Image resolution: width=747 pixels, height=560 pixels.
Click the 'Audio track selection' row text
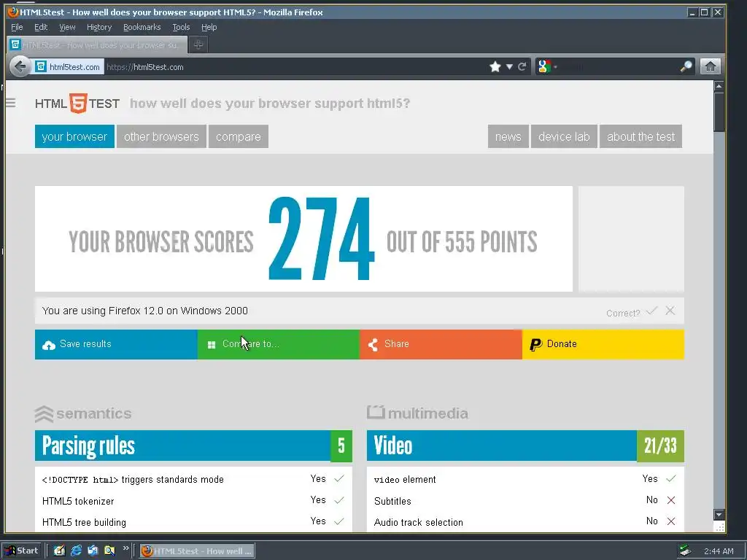(x=418, y=522)
